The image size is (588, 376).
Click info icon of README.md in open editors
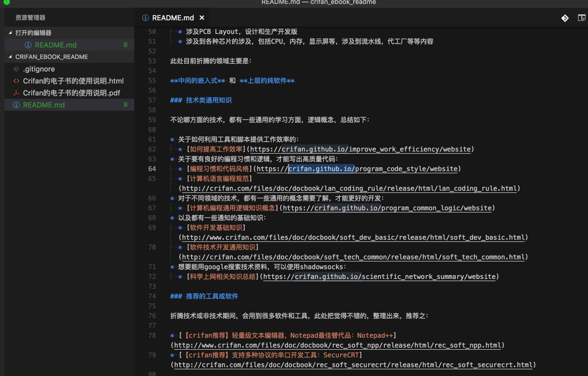(x=28, y=45)
